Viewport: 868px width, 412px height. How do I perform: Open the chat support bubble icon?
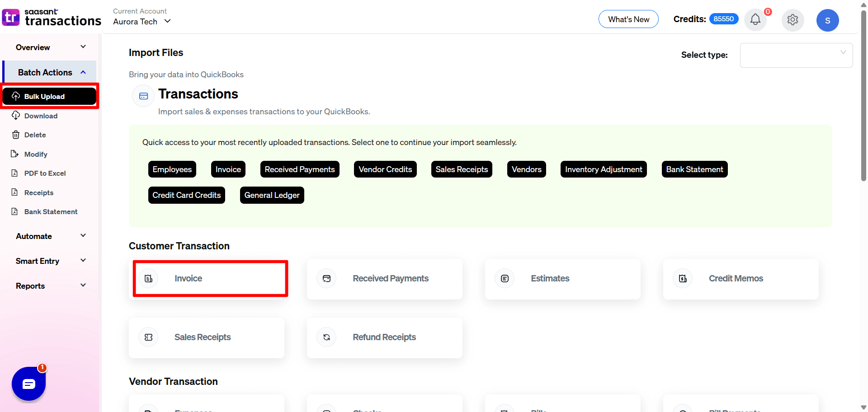click(x=28, y=384)
